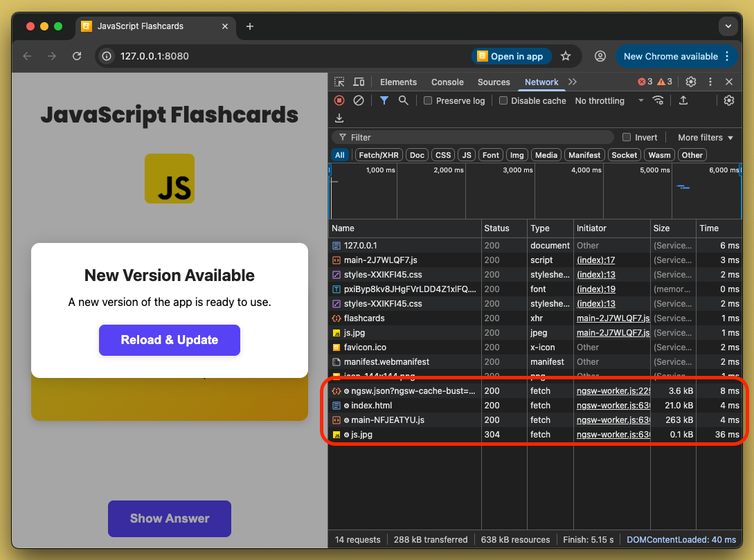Stop recording network log
The height and width of the screenshot is (560, 754).
tap(339, 100)
